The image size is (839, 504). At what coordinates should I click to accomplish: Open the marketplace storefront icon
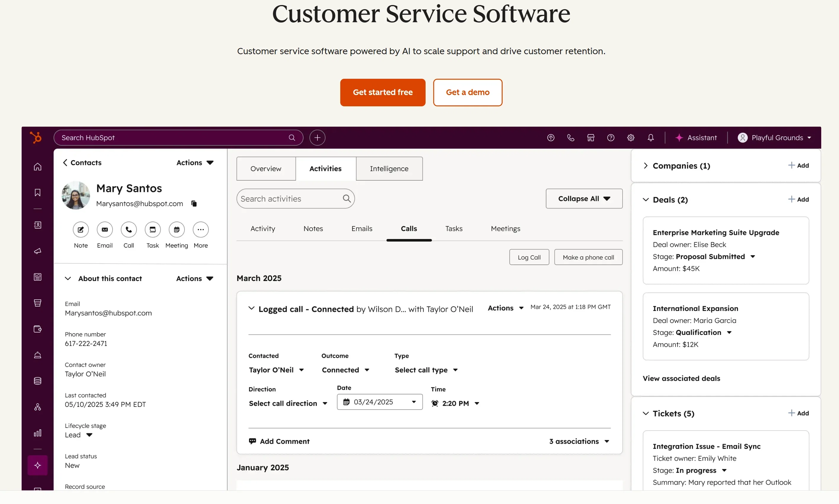[591, 137]
